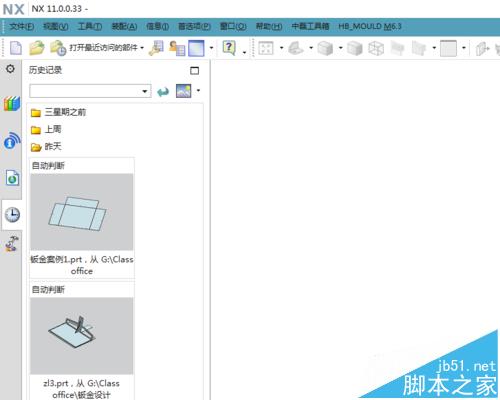Click the question mark help icon
Screen dimensions: 500x400
(x=229, y=48)
